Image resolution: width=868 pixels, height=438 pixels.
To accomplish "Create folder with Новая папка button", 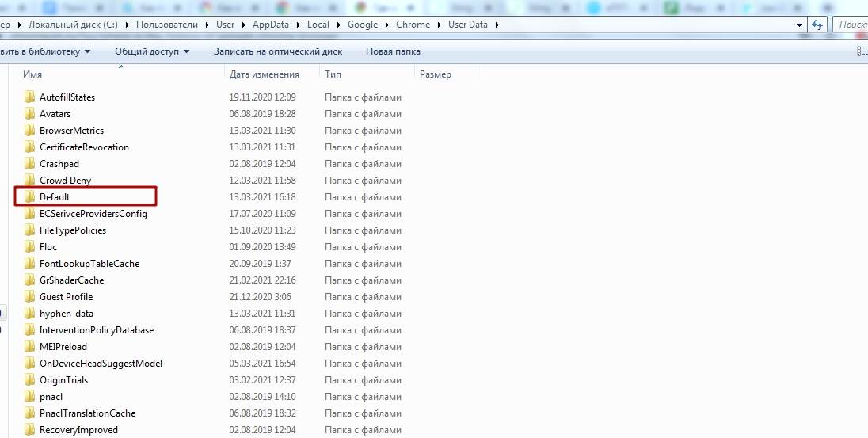I will (393, 51).
